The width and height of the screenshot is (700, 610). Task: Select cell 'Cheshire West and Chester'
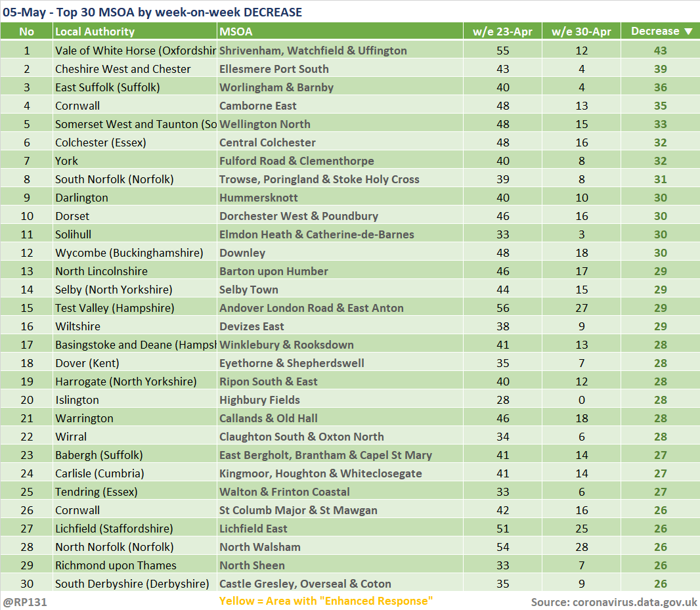point(135,69)
